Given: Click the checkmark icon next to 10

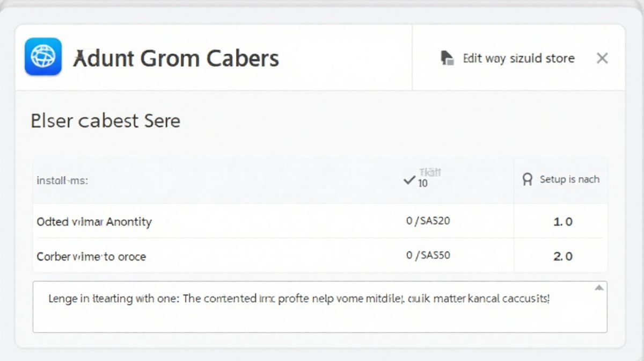Looking at the screenshot, I should coord(409,180).
